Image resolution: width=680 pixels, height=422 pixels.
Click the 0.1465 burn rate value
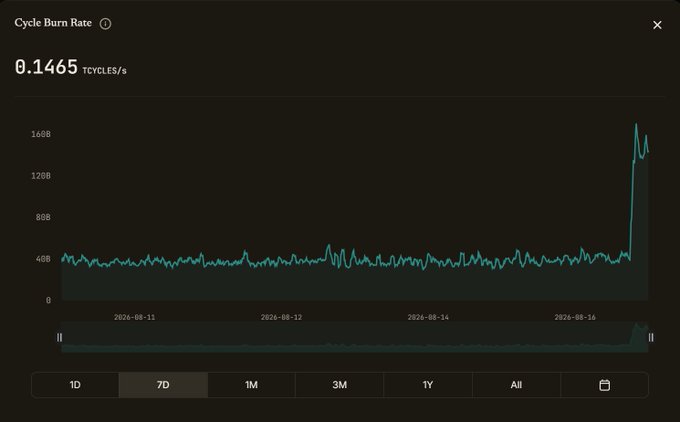click(x=46, y=67)
